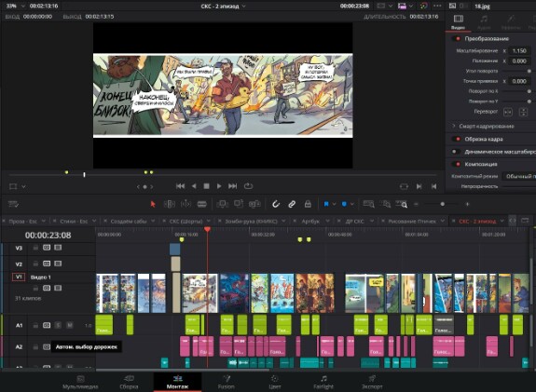The image size is (536, 392).
Task: Select the arrow selection mode tool
Action: click(153, 204)
